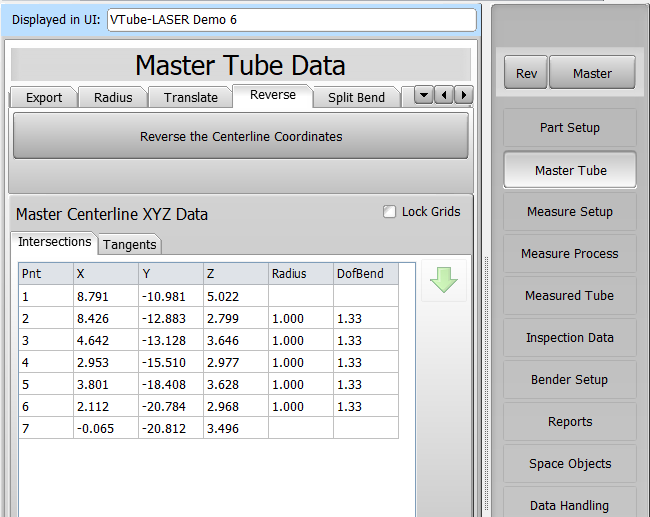Select X cell value 3.801
Image resolution: width=650 pixels, height=517 pixels.
click(x=106, y=384)
